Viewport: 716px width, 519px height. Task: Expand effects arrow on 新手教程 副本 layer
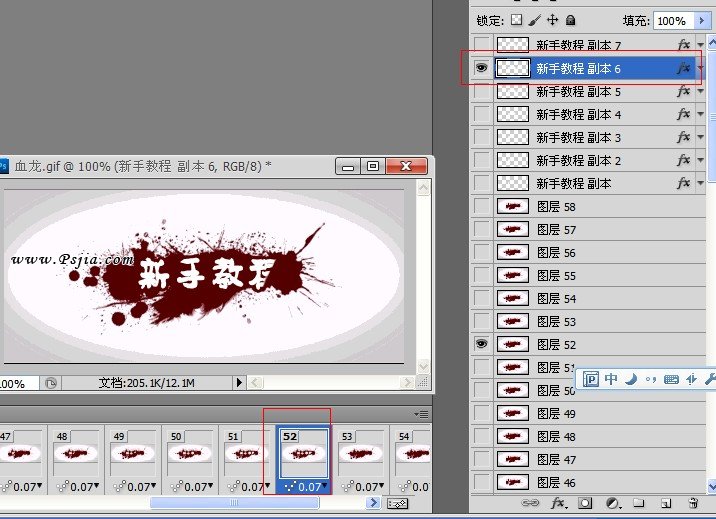tap(700, 183)
